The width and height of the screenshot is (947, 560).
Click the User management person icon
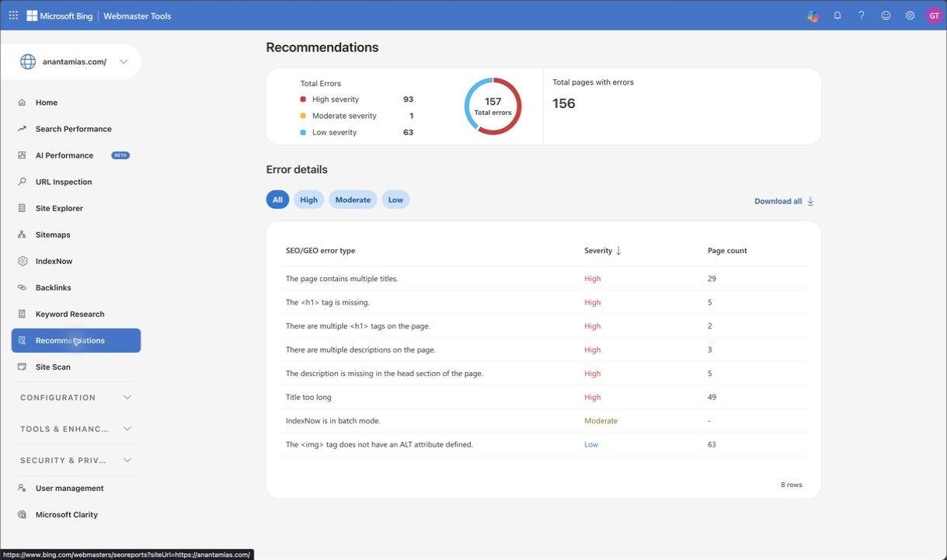(22, 488)
